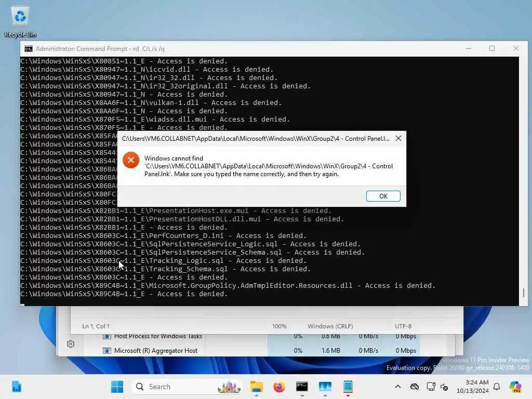Switch to Task Manager taskbar icon
532x399 pixels.
[x=325, y=387]
